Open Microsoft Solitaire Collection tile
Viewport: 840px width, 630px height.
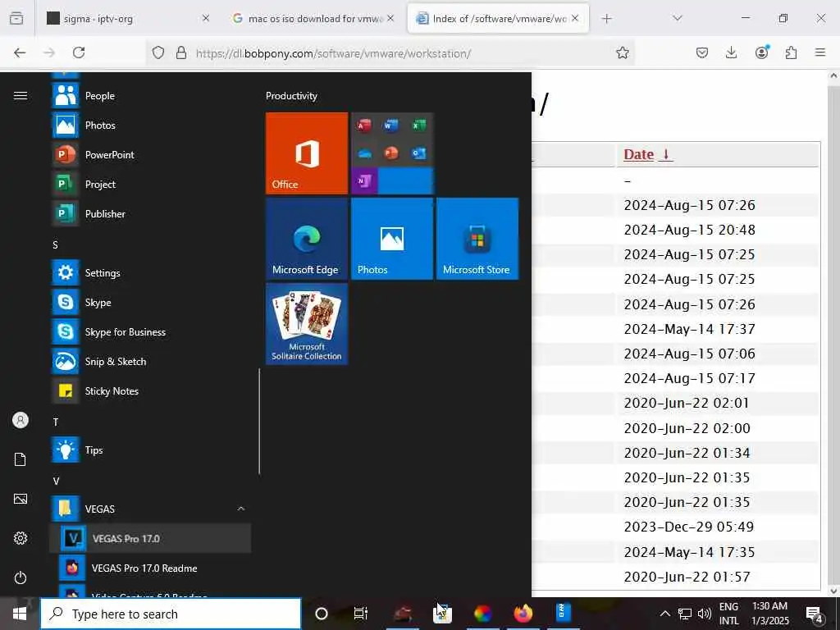[307, 324]
